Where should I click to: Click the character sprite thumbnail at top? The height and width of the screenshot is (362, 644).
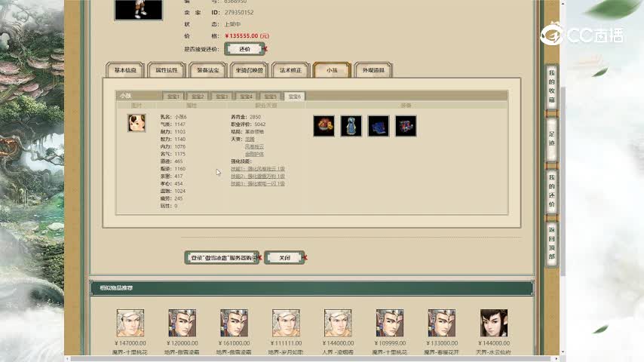(x=139, y=9)
